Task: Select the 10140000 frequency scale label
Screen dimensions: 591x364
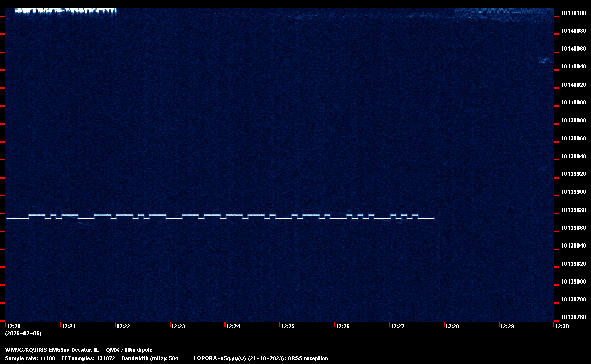Action: (573, 102)
